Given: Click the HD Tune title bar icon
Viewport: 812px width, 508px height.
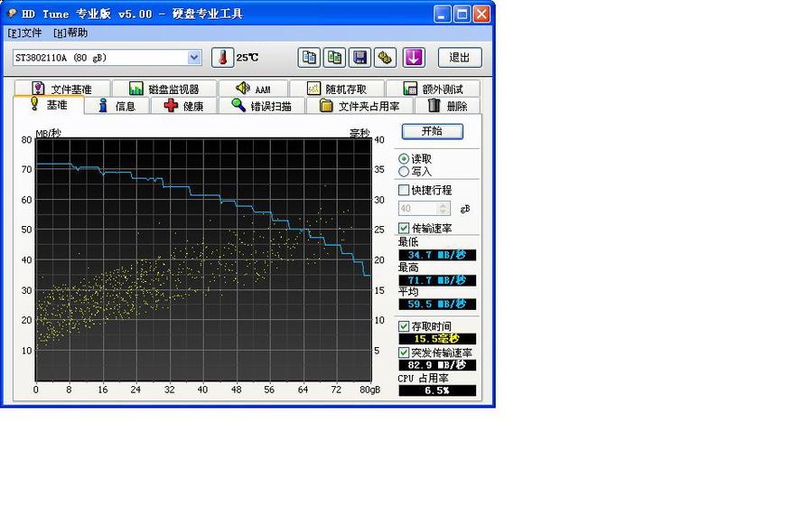Looking at the screenshot, I should (x=12, y=14).
